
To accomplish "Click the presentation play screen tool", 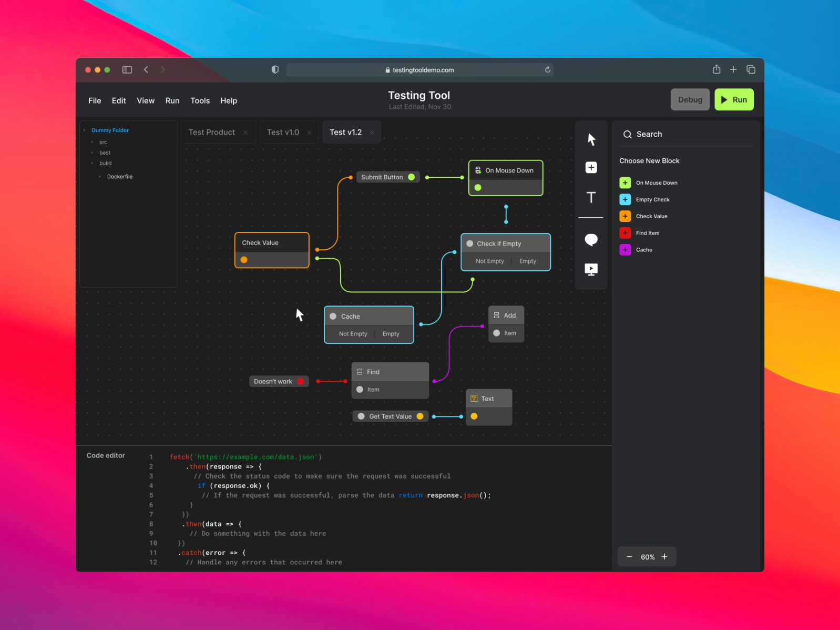I will tap(591, 270).
